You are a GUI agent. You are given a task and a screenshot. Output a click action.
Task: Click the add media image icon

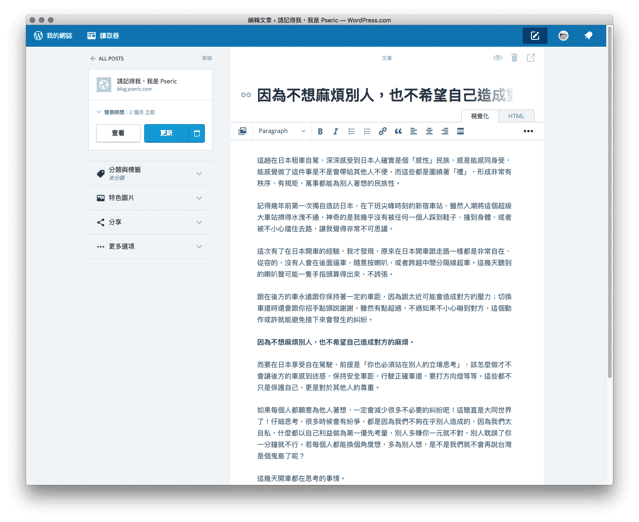coord(243,131)
